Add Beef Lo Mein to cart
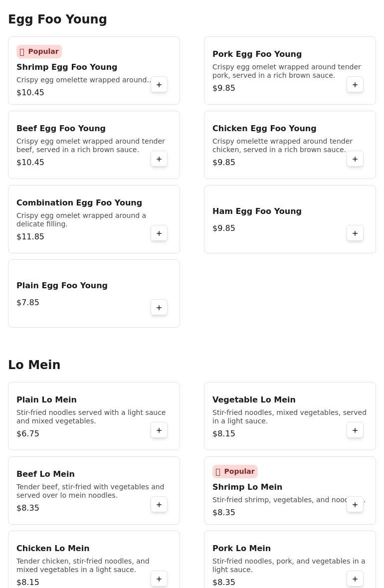Image resolution: width=384 pixels, height=588 pixels. pos(159,505)
